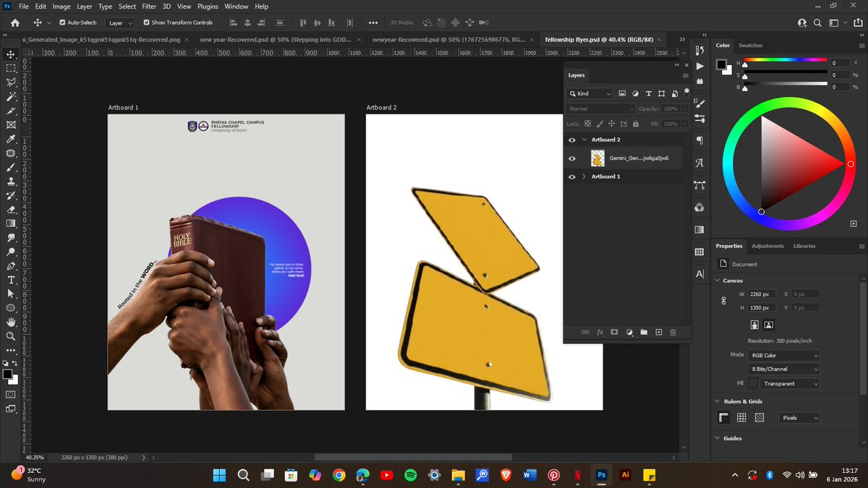This screenshot has height=488, width=868.
Task: Open the 8 Bits/Channel dropdown
Action: 784,369
